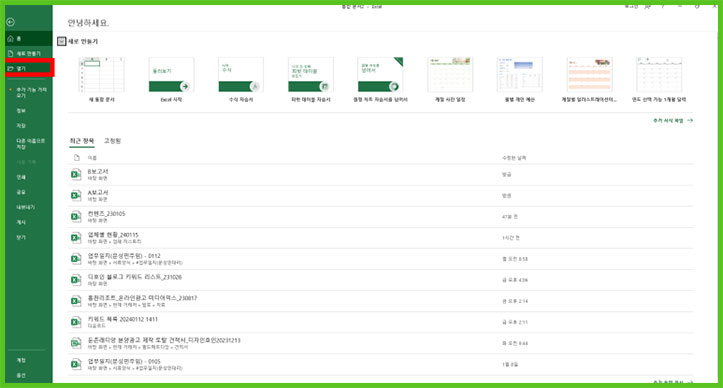The width and height of the screenshot is (723, 388).
Task: Open the seasonal photo calendar template
Action: click(450, 75)
